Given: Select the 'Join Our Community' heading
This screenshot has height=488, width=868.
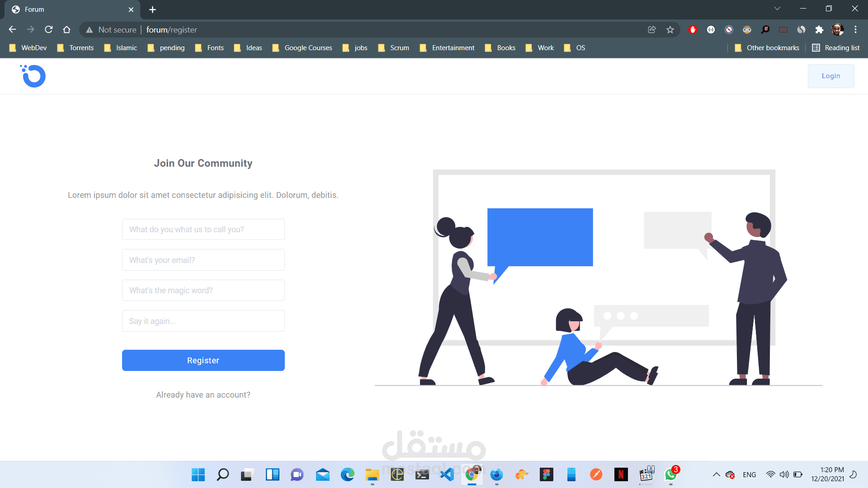Looking at the screenshot, I should [x=203, y=163].
